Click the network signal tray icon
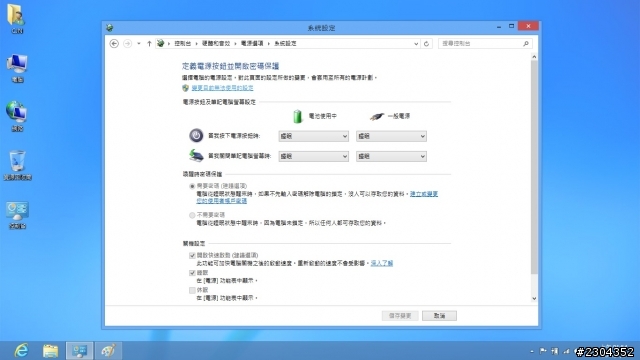Image resolution: width=640 pixels, height=360 pixels. [x=567, y=351]
